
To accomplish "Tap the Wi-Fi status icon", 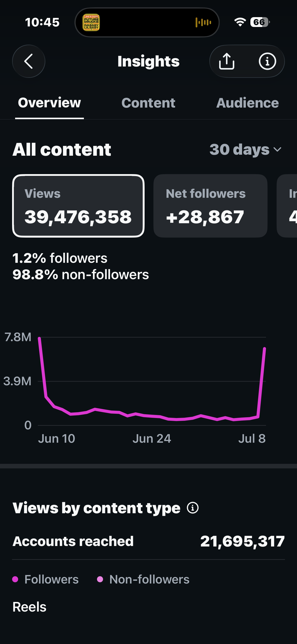I will (x=240, y=22).
